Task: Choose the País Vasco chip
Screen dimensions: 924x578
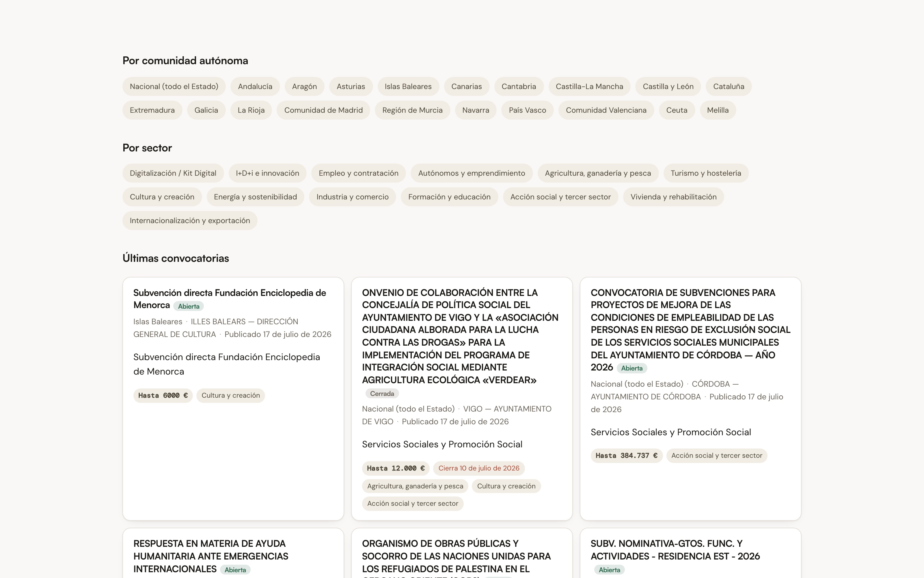Action: tap(527, 110)
